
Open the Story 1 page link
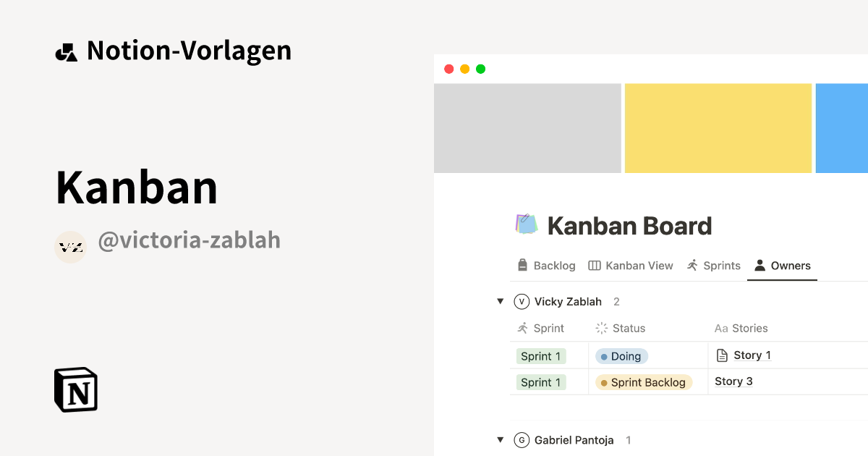[x=752, y=355]
